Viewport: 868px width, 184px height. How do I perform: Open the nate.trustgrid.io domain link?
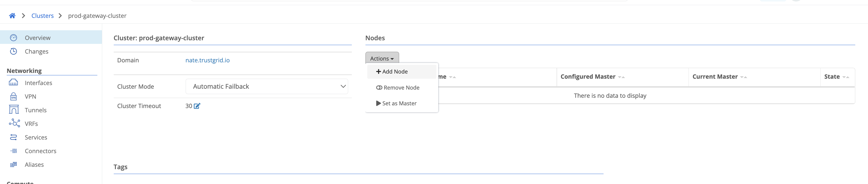(x=207, y=60)
